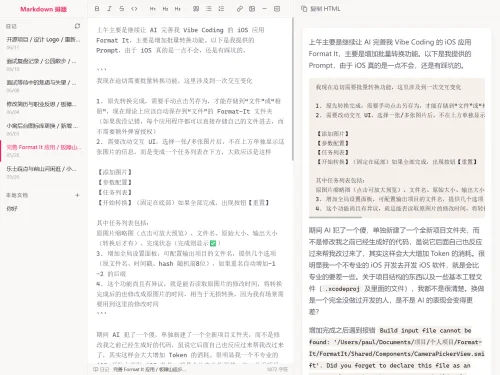The height and width of the screenshot is (375, 500).
Task: Click the copy HTML button
Action: (x=321, y=9)
